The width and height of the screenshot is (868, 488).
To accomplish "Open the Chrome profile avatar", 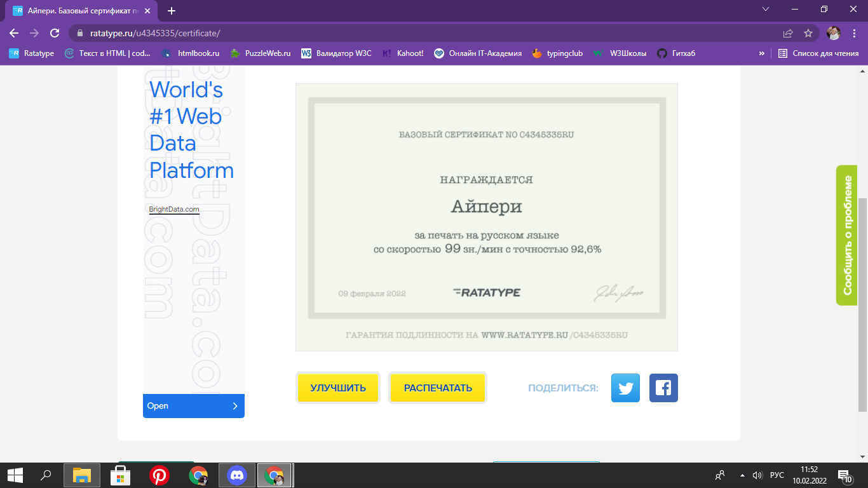I will click(834, 33).
